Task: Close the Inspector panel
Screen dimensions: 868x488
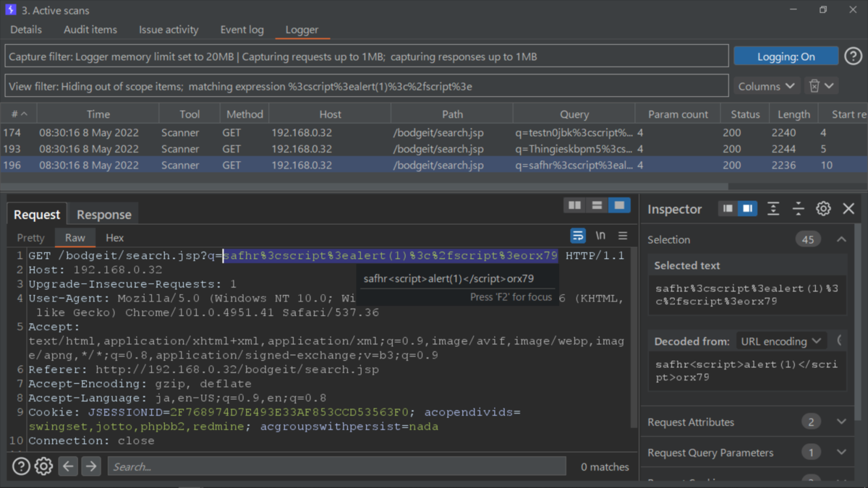Action: [849, 209]
